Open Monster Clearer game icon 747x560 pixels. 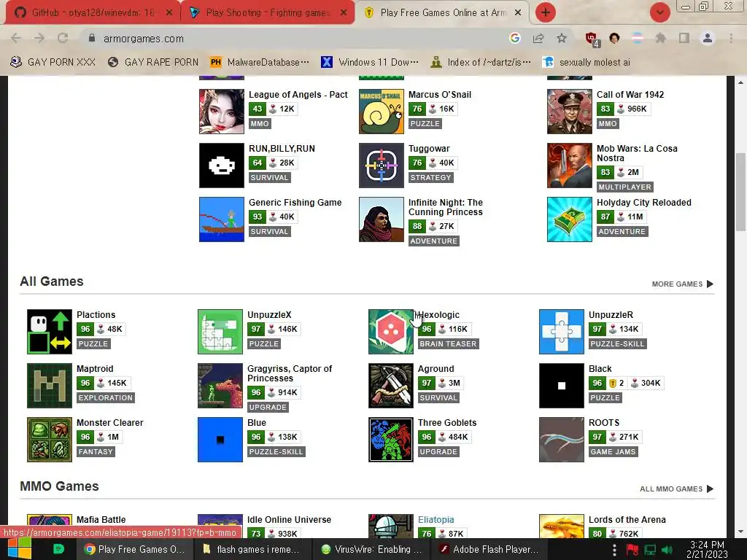pyautogui.click(x=50, y=440)
